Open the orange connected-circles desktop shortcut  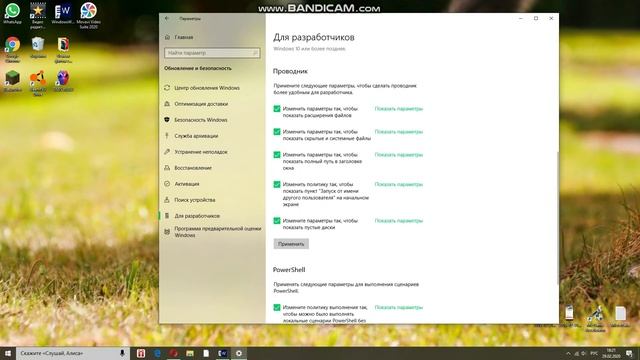pyautogui.click(x=38, y=83)
